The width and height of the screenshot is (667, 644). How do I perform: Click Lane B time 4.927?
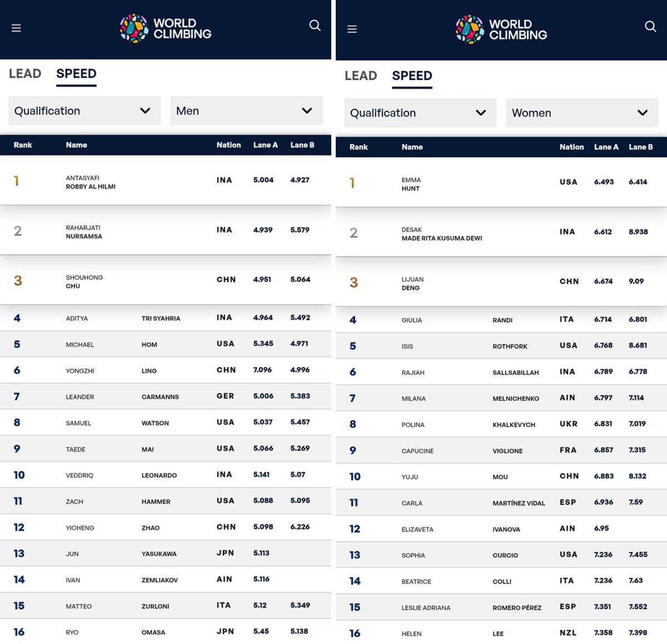(x=300, y=180)
